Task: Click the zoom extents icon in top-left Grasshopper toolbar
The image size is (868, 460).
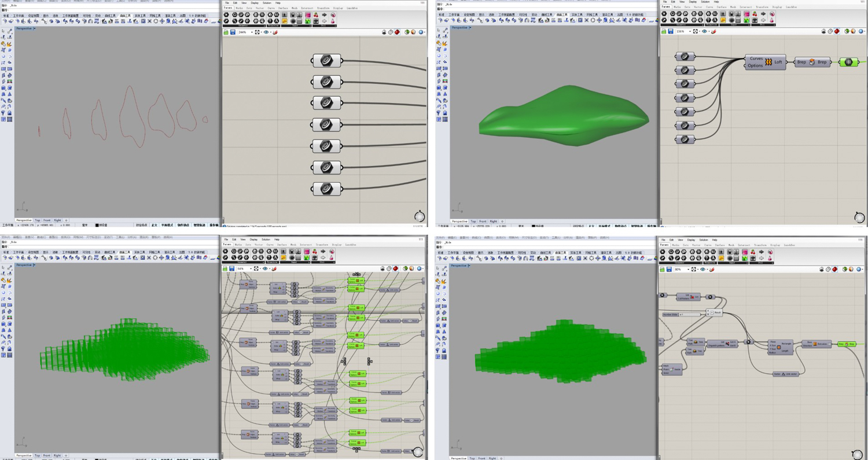Action: pos(258,32)
